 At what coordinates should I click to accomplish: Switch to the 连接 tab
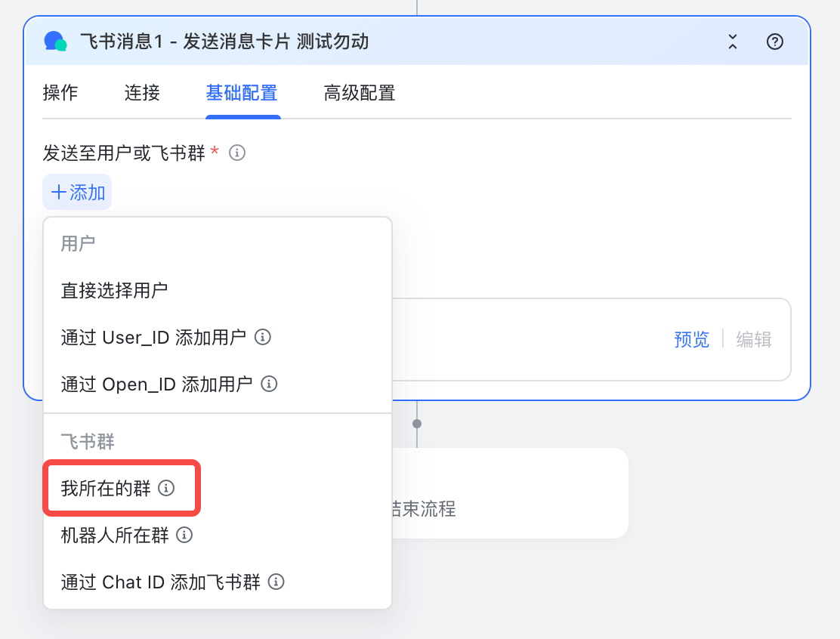tap(142, 93)
